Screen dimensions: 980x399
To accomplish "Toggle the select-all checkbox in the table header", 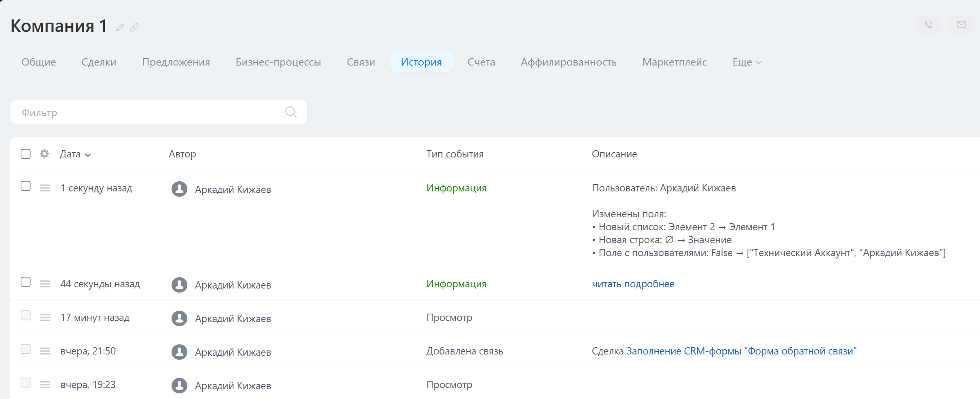I will tap(25, 154).
